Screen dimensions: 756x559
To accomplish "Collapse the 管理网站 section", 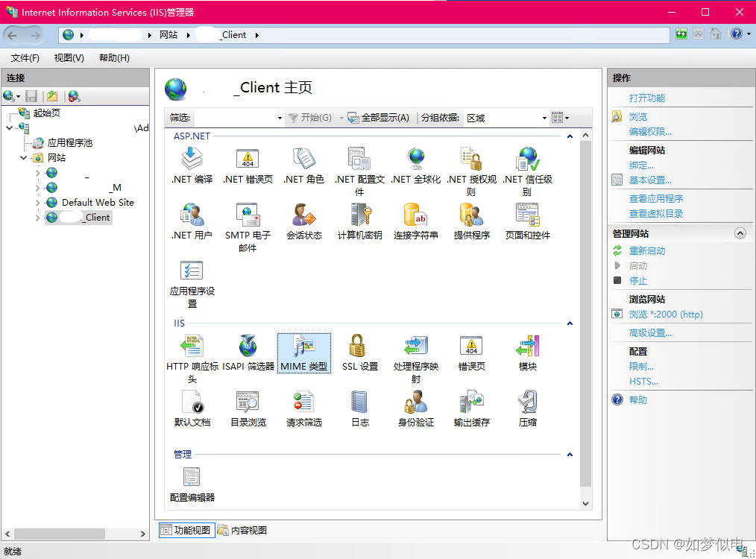I will (740, 233).
